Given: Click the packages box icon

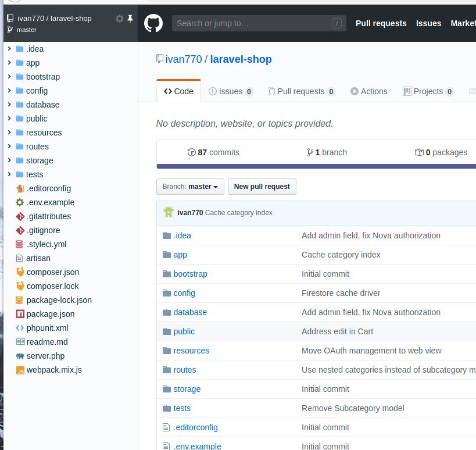Looking at the screenshot, I should click(419, 152).
